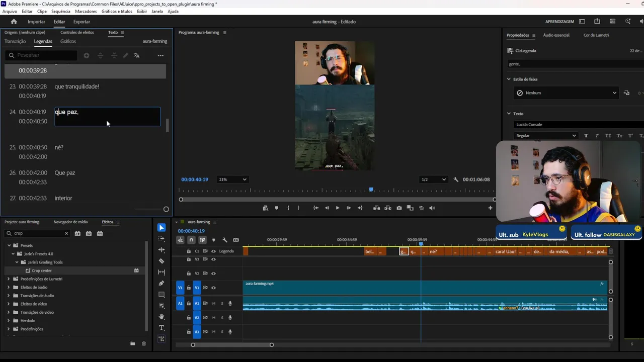Open the Sequência menu
The image size is (644, 362).
pos(61,11)
